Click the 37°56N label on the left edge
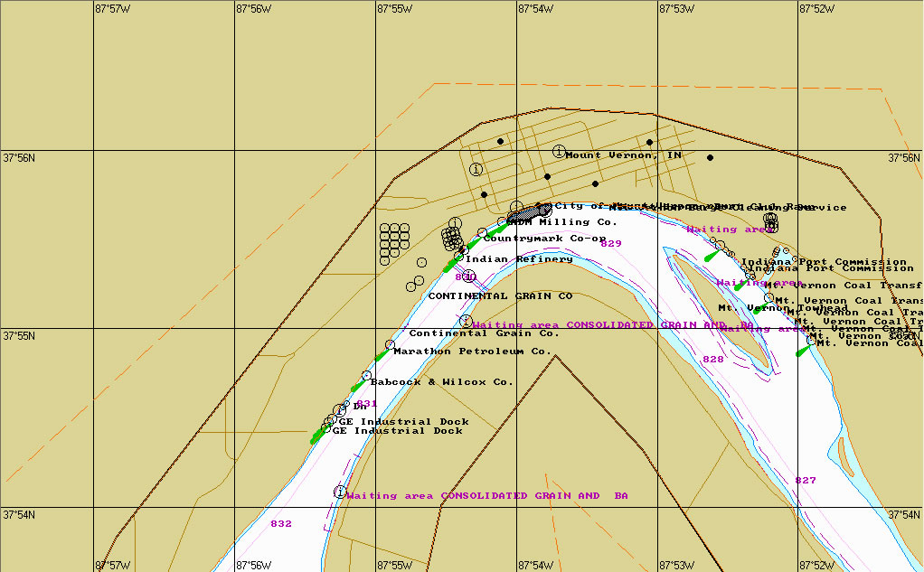Screen dimensions: 924x572 pos(19,158)
